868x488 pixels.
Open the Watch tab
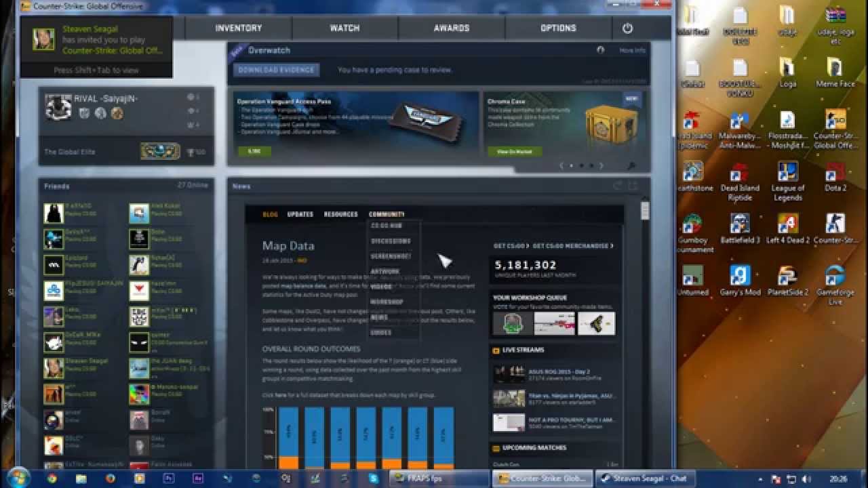pyautogui.click(x=344, y=28)
